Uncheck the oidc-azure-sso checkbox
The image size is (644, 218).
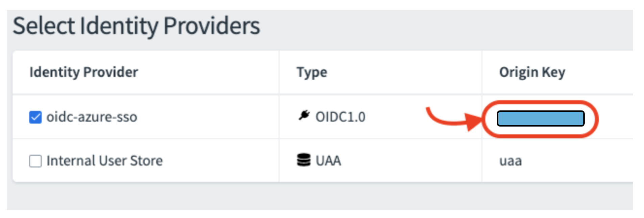coord(35,117)
